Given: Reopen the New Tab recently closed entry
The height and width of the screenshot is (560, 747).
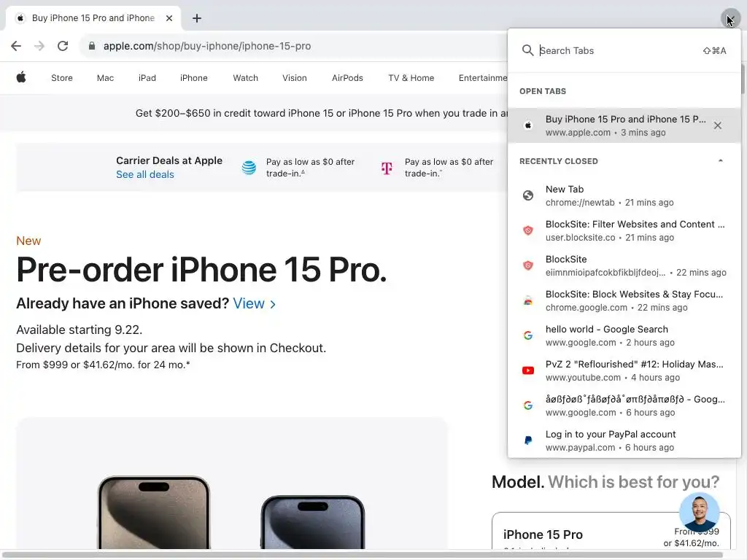Looking at the screenshot, I should coord(624,195).
